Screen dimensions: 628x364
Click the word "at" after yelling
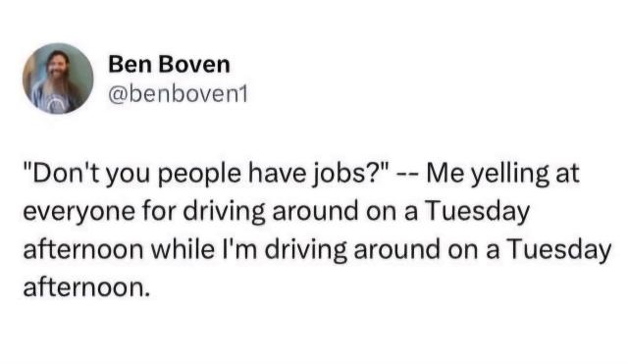[566, 175]
